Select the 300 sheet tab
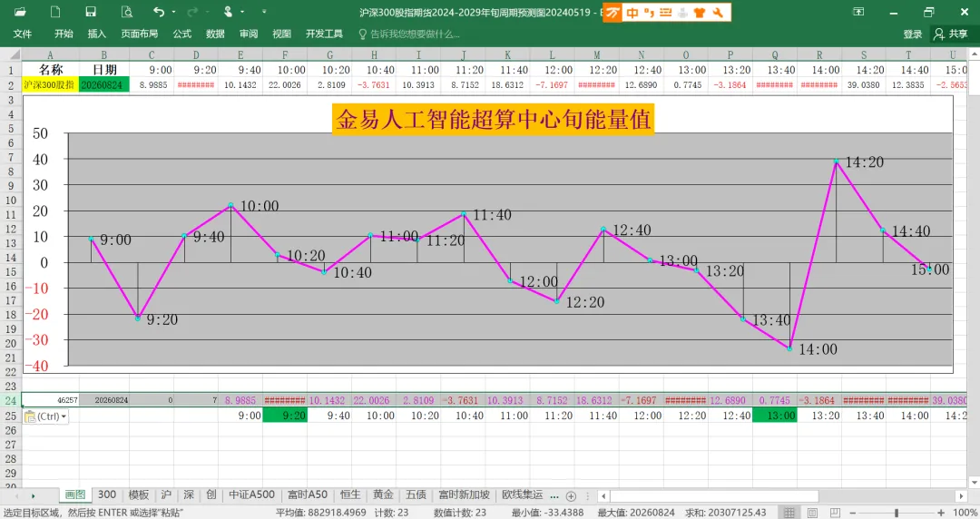The height and width of the screenshot is (519, 980). coord(107,495)
